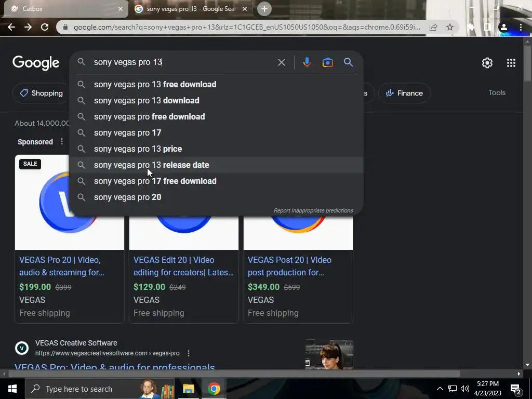
Task: Click into the Google search text field
Action: tap(183, 62)
